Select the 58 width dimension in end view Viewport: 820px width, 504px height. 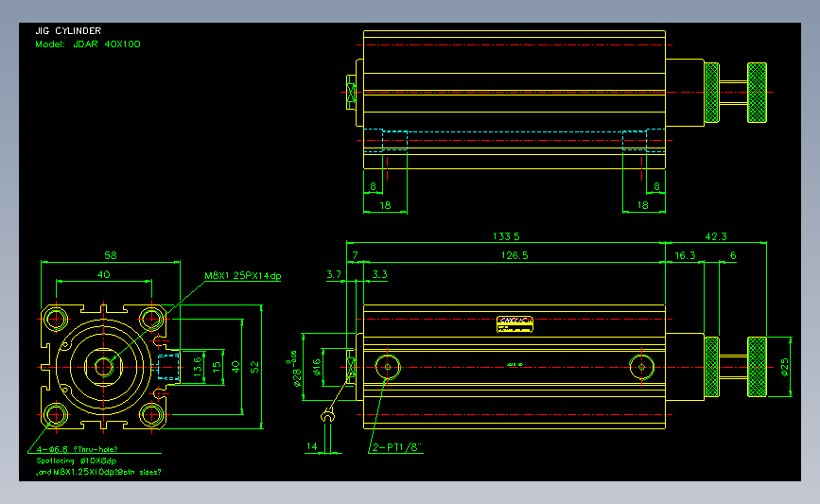111,255
